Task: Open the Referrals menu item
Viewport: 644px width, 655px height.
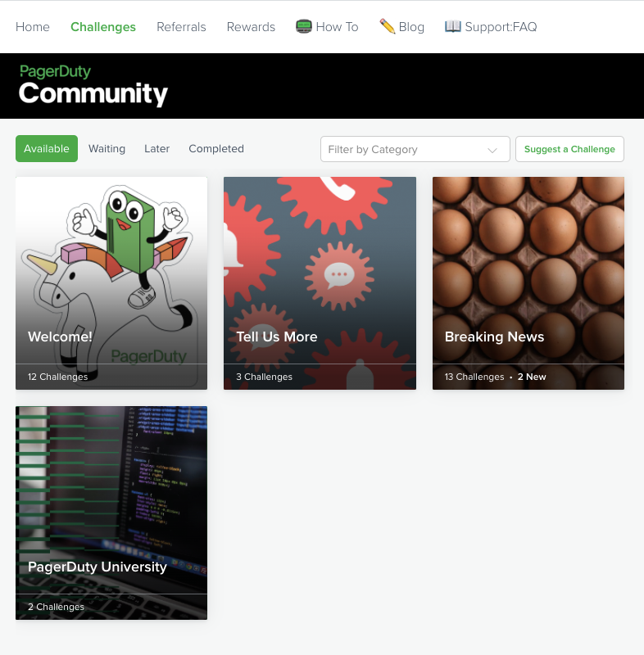Action: point(181,27)
